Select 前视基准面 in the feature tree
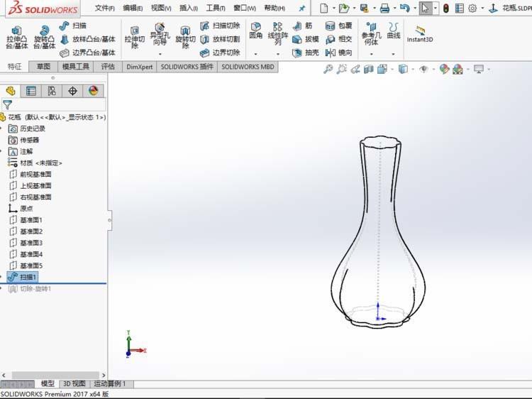The image size is (532, 399). 30,174
